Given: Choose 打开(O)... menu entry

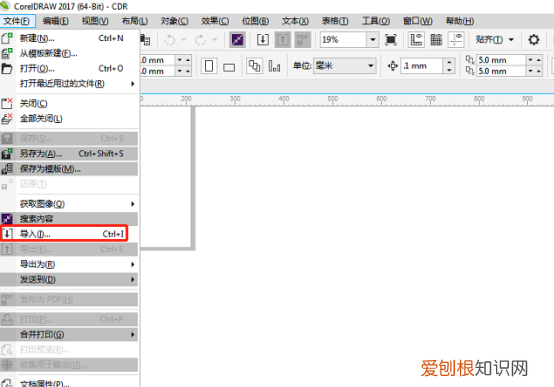Looking at the screenshot, I should tap(69, 69).
